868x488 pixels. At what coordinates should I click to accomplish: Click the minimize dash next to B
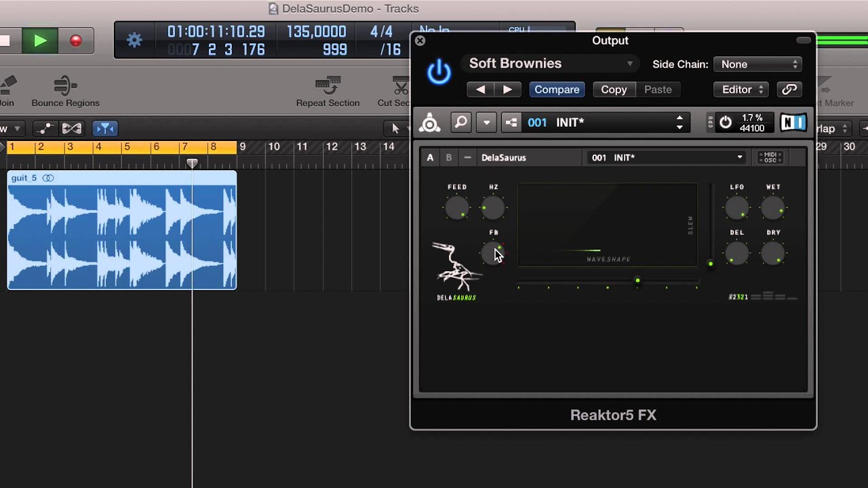click(x=467, y=157)
